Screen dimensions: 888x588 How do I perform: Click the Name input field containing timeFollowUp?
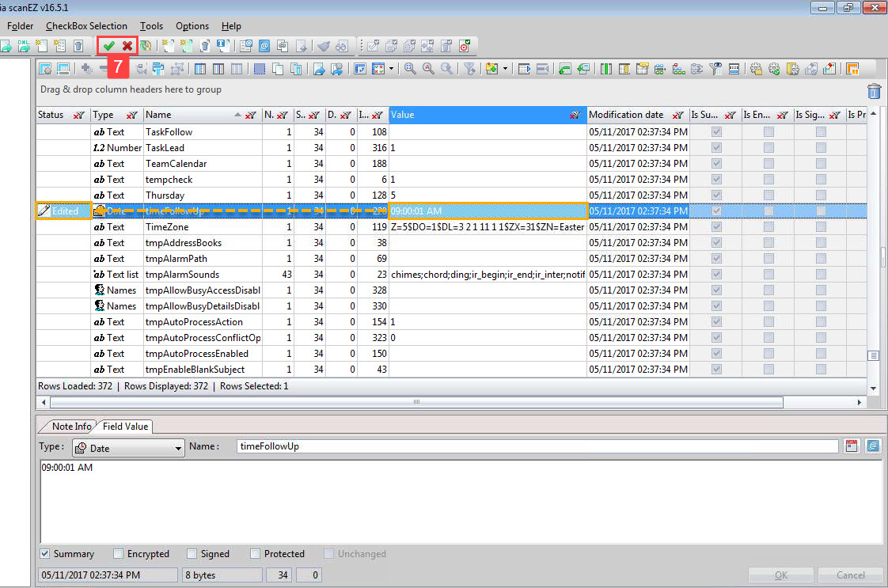pos(537,446)
